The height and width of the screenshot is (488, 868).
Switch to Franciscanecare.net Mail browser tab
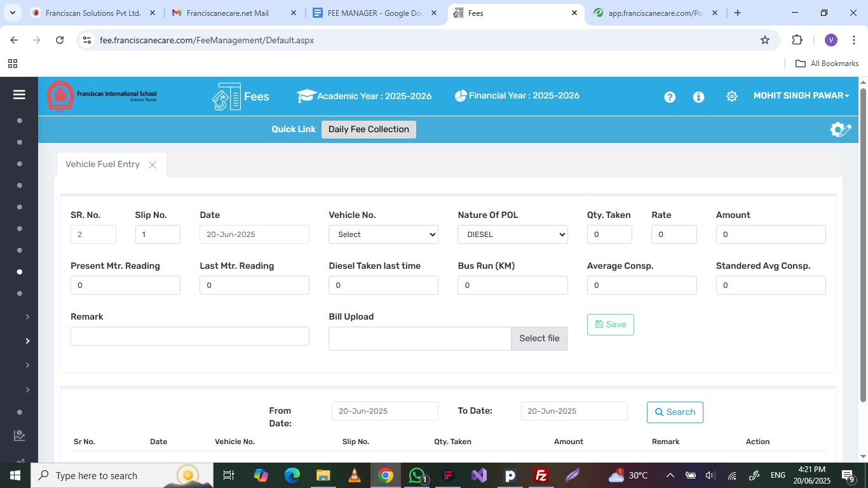234,13
